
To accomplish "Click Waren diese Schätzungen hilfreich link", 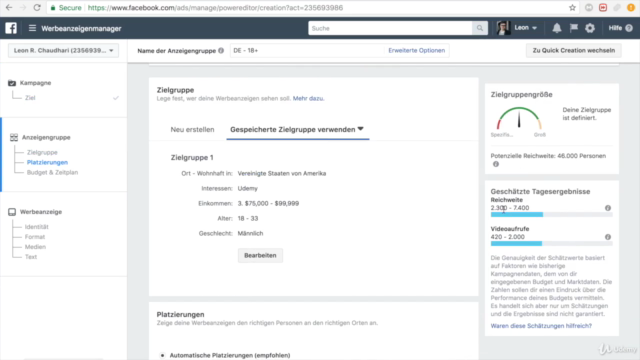I will click(541, 326).
